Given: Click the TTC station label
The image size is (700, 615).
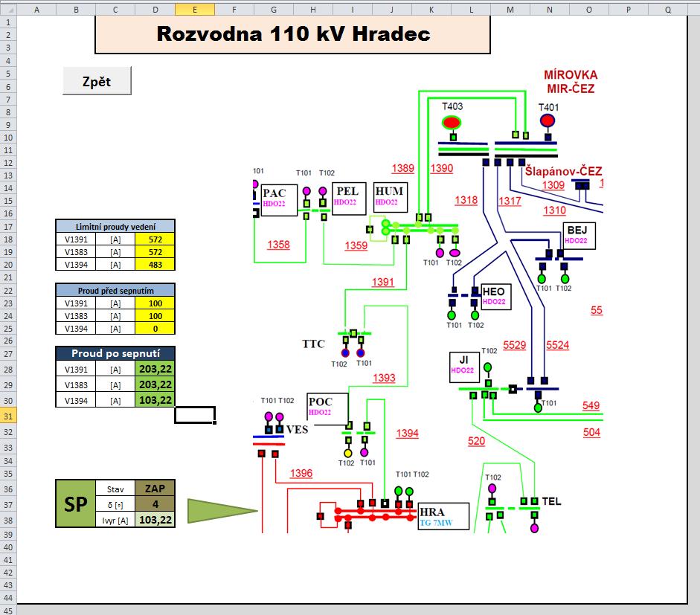Looking at the screenshot, I should (313, 344).
